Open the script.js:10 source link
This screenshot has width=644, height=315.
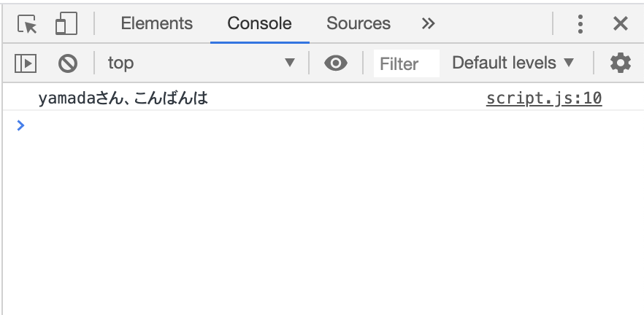point(544,98)
